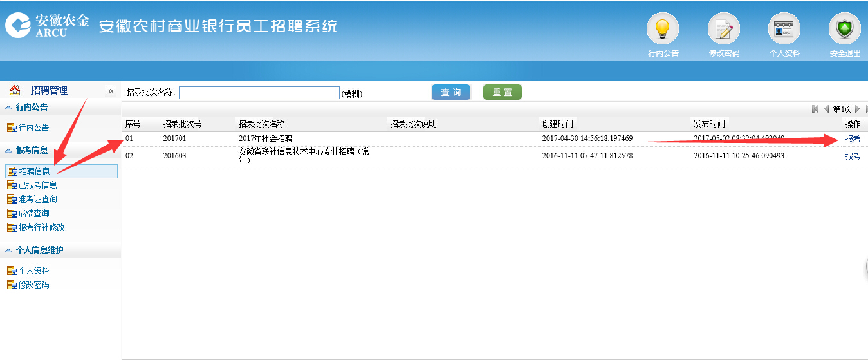Collapse the 报考信息 section header
Screen dimensions: 868x360
point(60,150)
